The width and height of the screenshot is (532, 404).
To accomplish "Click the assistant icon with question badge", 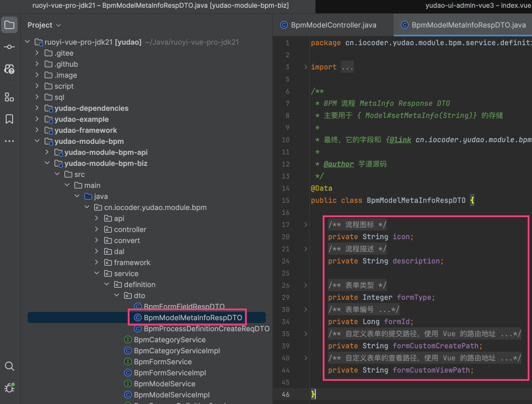I will (9, 69).
